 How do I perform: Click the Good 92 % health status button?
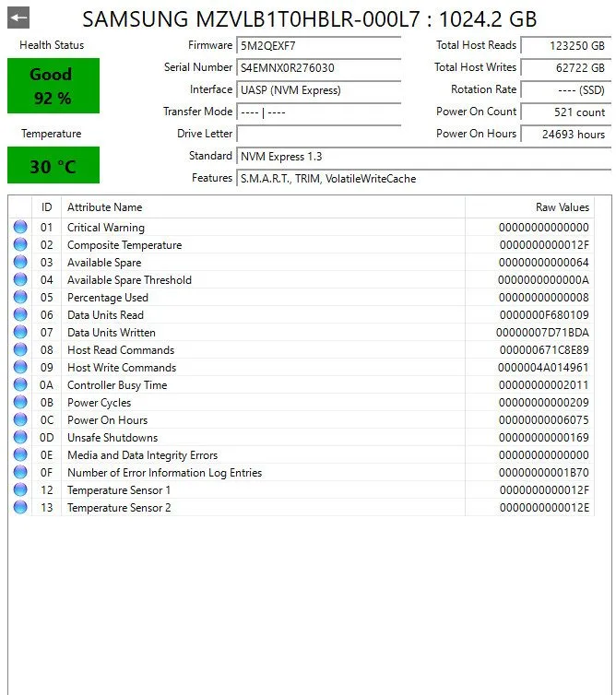pyautogui.click(x=53, y=86)
